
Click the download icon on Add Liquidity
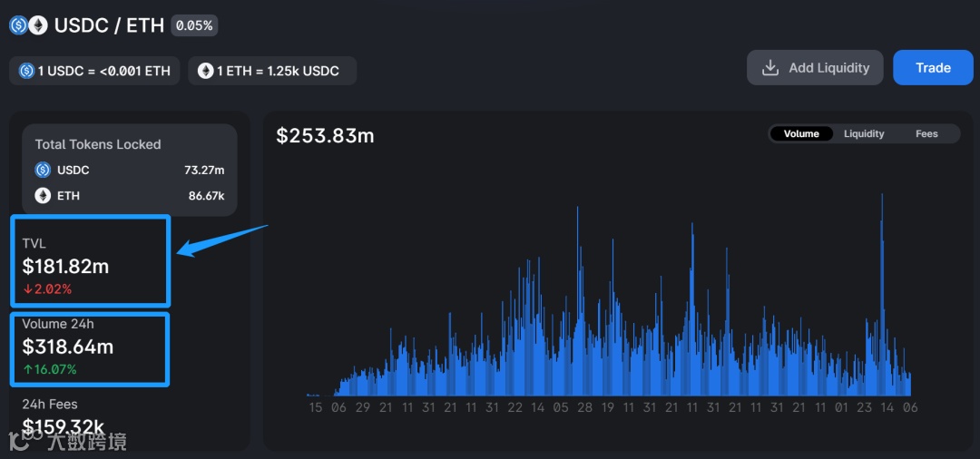(770, 67)
